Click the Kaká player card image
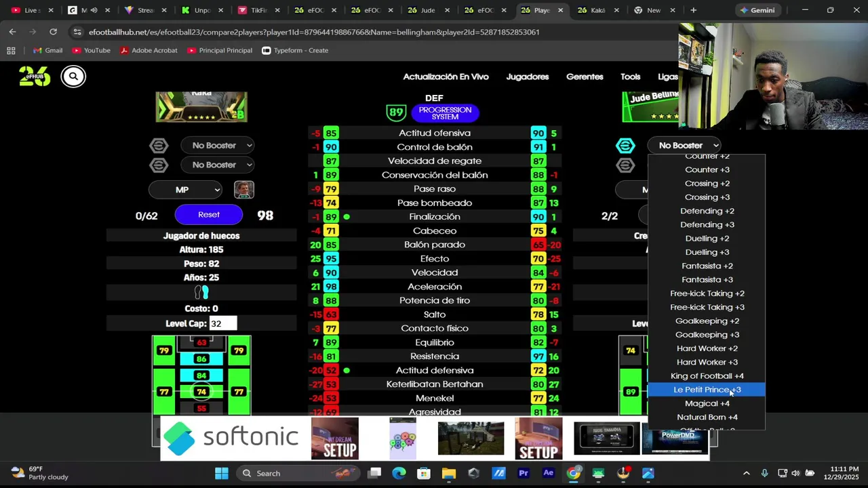 pos(201,107)
